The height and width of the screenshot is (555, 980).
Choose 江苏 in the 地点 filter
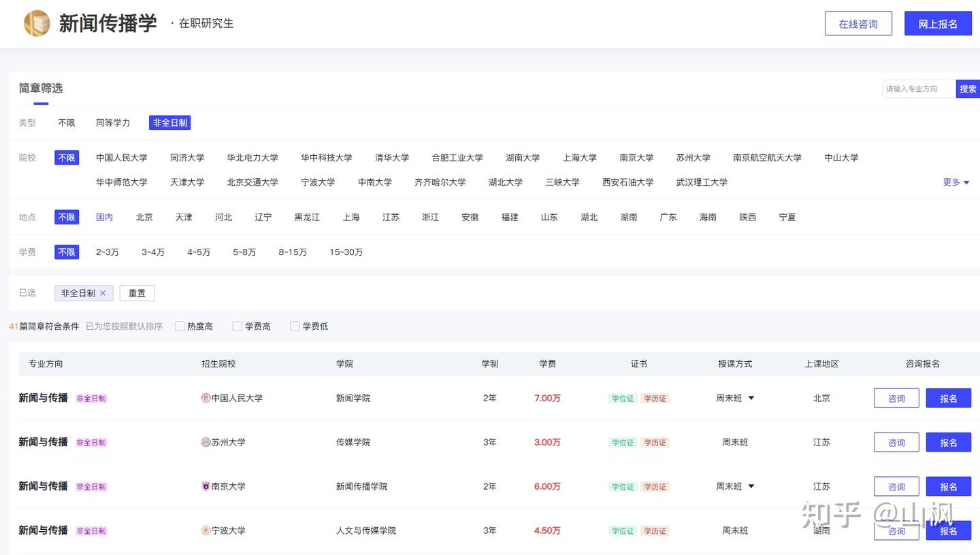click(391, 218)
